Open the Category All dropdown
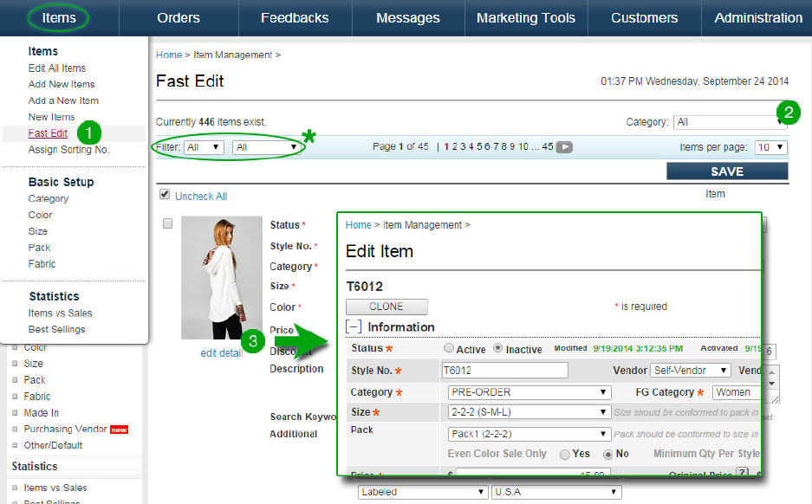812x504 pixels. pos(731,122)
